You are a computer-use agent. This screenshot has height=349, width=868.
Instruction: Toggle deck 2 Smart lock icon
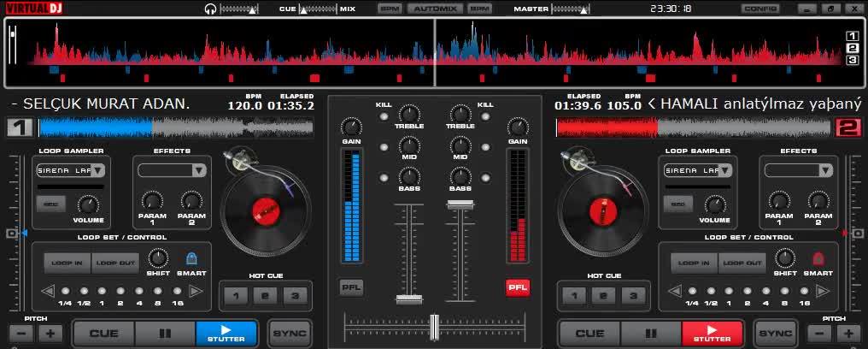[x=818, y=258]
